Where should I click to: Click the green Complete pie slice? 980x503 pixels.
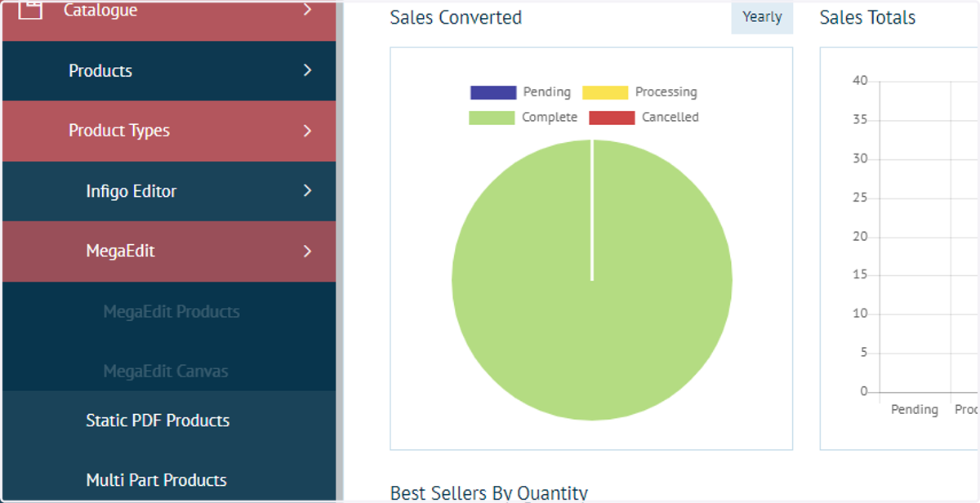coord(592,280)
